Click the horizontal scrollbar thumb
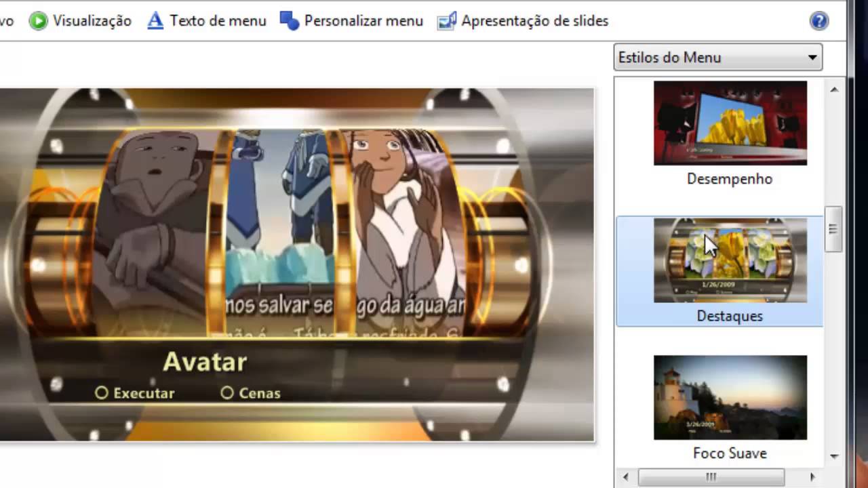The height and width of the screenshot is (488, 868). [711, 477]
